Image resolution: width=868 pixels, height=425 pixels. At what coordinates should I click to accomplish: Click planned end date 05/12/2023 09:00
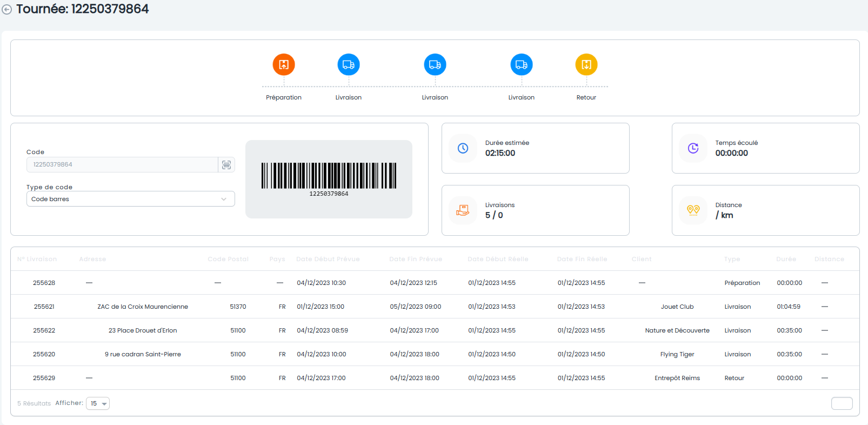[416, 307]
